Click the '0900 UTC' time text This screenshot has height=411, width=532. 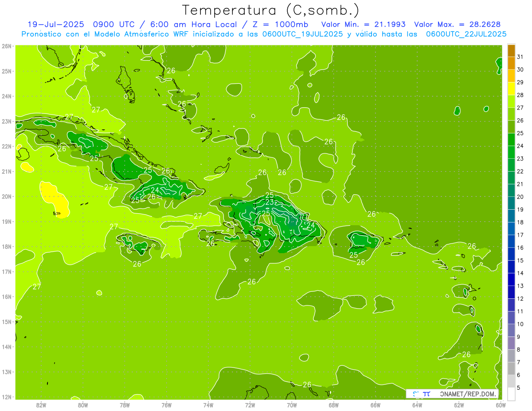tap(114, 24)
